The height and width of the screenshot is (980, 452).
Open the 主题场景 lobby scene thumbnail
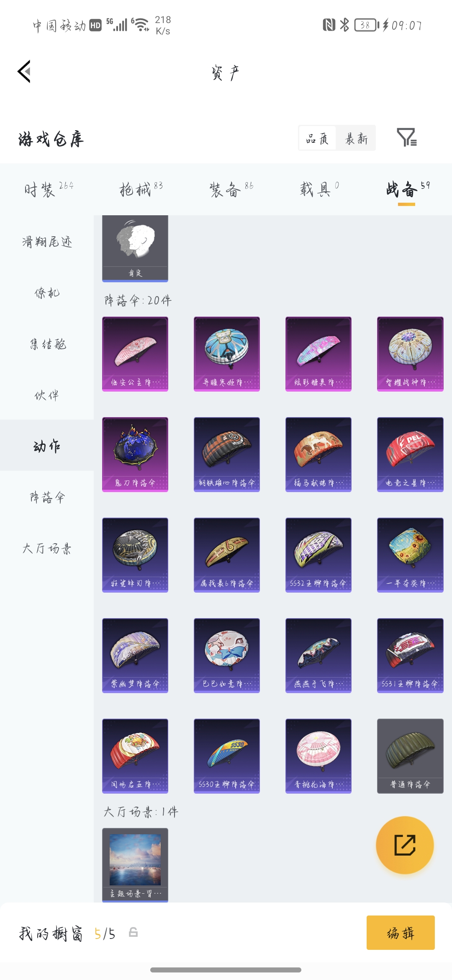point(135,865)
